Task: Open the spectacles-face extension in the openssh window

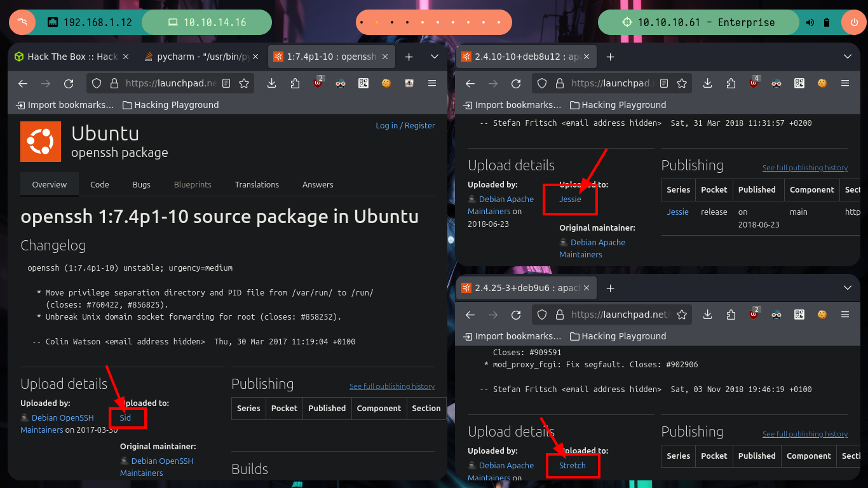Action: tap(341, 83)
